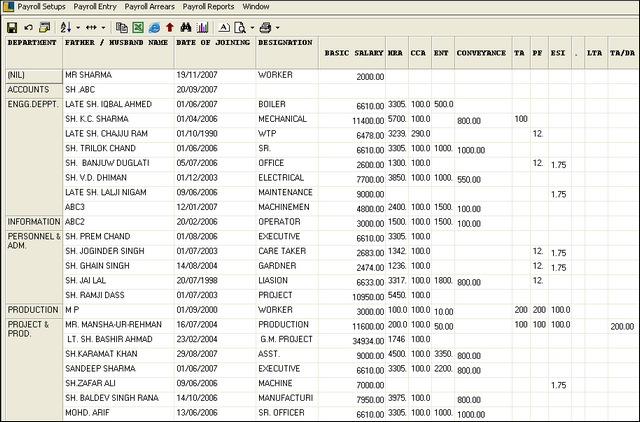The image size is (640, 422).
Task: Click the DESIGNATION column header
Action: click(x=287, y=53)
